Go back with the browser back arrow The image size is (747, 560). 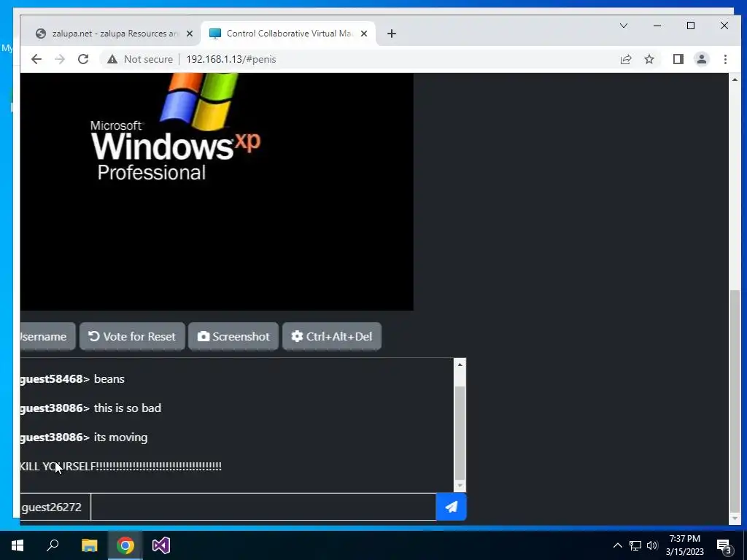36,59
